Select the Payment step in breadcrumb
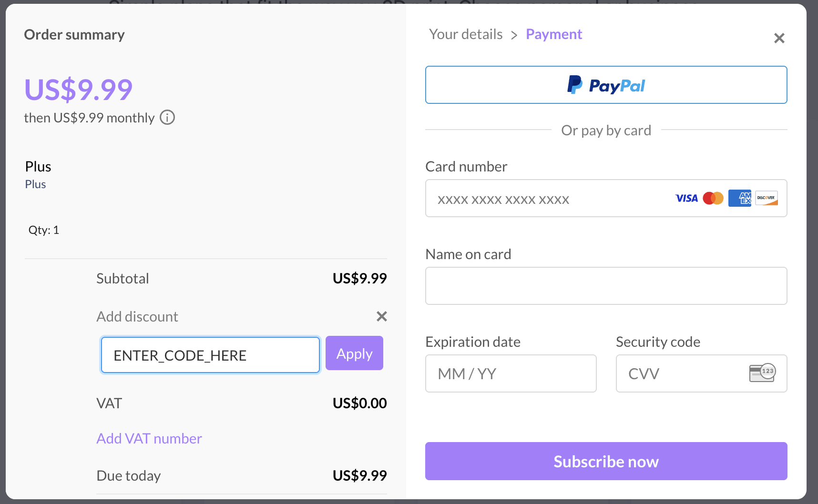The height and width of the screenshot is (504, 818). click(553, 34)
